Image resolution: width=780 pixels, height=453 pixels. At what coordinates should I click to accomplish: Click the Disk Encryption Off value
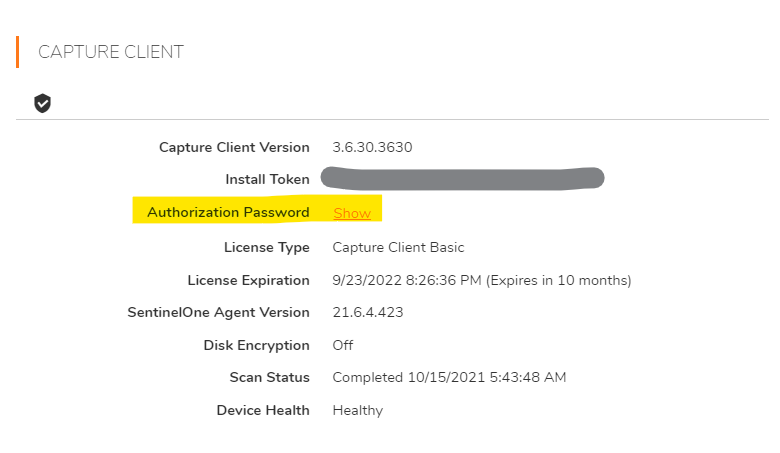[x=343, y=345]
